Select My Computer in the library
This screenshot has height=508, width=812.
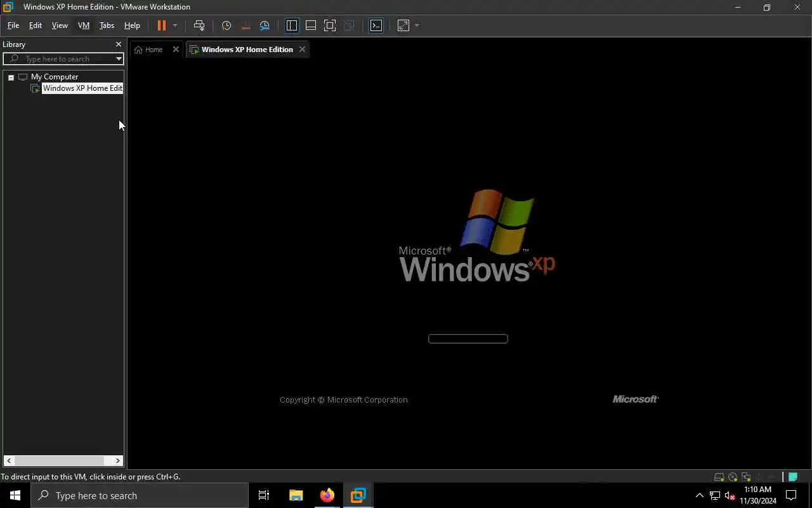point(55,77)
